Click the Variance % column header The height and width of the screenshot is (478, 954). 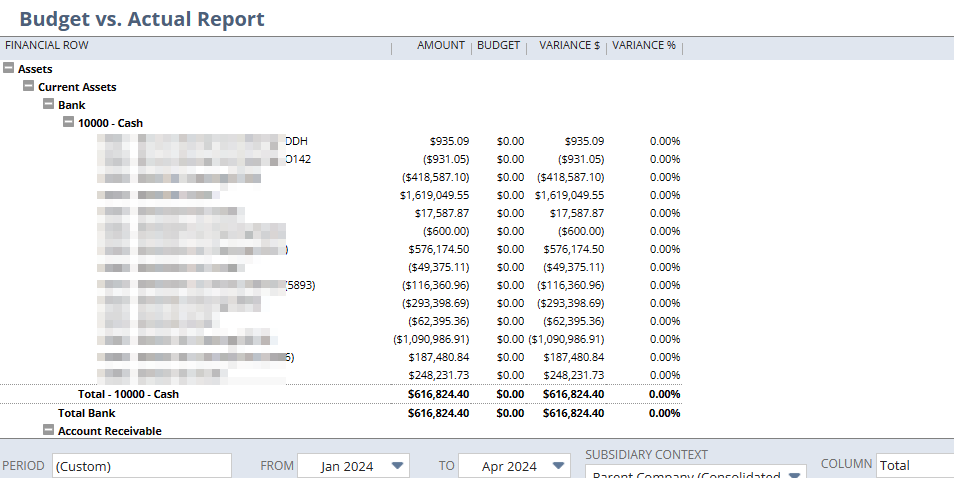pos(644,45)
